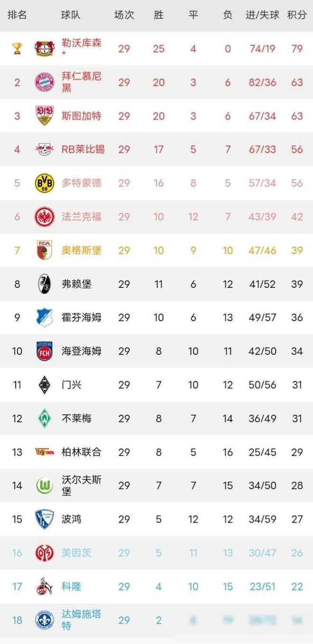Viewport: 313px width, 644px height.
Task: Select the 胜 wins column header
Action: coord(158,15)
